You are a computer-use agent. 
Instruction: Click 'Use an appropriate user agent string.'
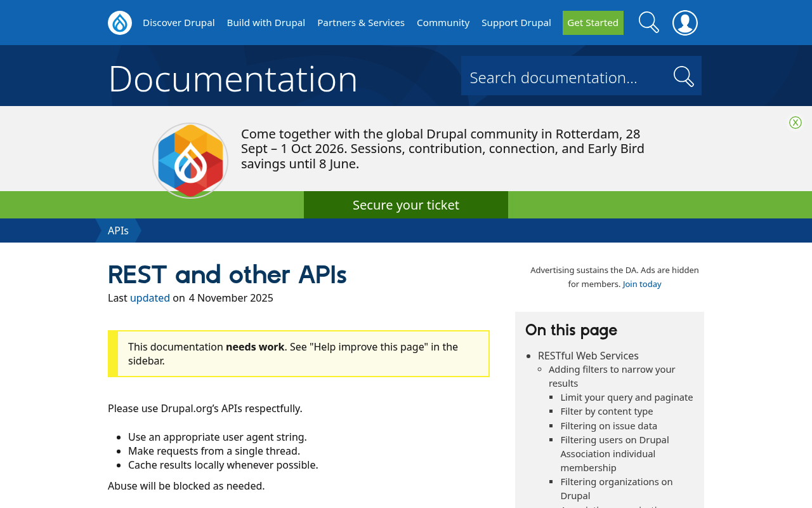(x=218, y=437)
